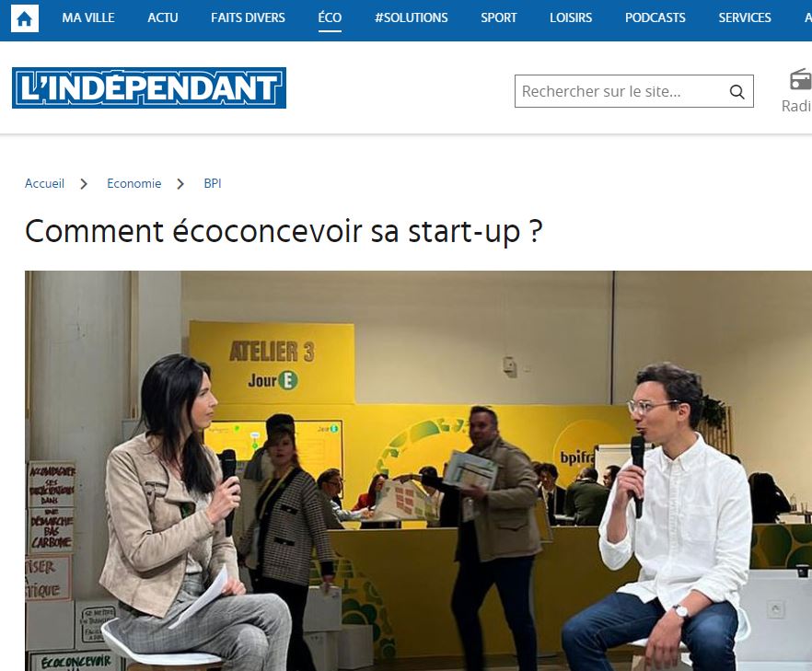Open the ACTU menu item
Image resolution: width=812 pixels, height=671 pixels.
(163, 18)
